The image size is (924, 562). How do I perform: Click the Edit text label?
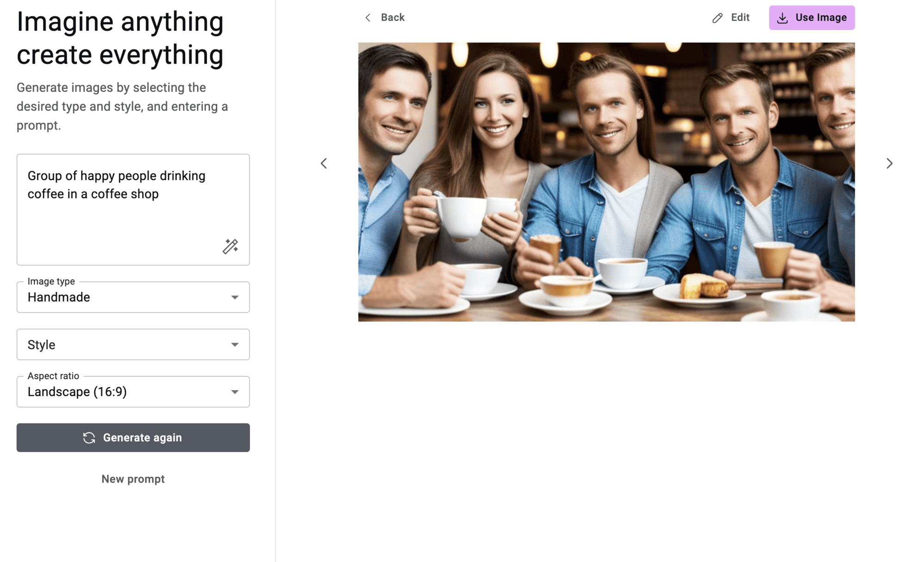click(x=740, y=18)
